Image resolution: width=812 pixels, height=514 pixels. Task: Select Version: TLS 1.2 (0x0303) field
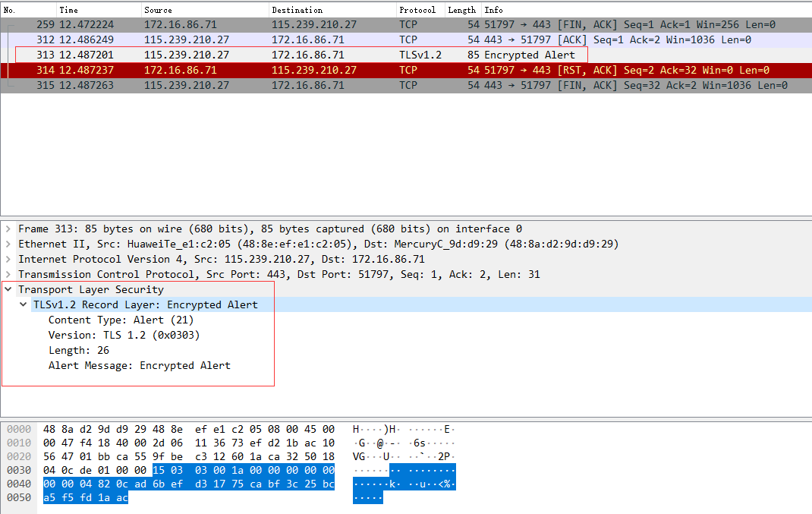pos(124,335)
